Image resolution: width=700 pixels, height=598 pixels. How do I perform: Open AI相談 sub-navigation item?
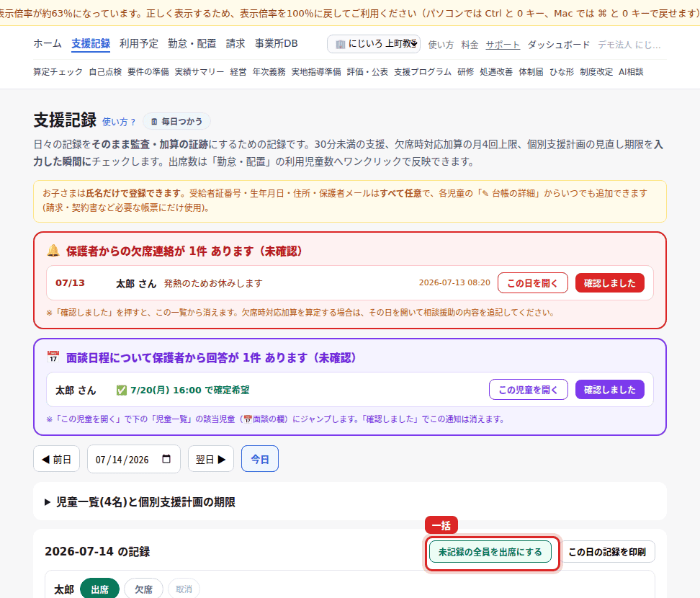pyautogui.click(x=631, y=72)
